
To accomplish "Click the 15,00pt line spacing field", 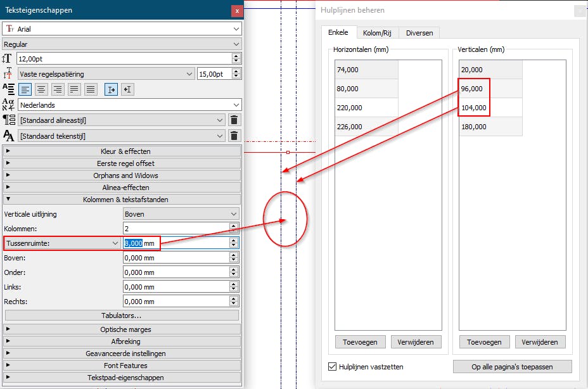I will tap(215, 74).
